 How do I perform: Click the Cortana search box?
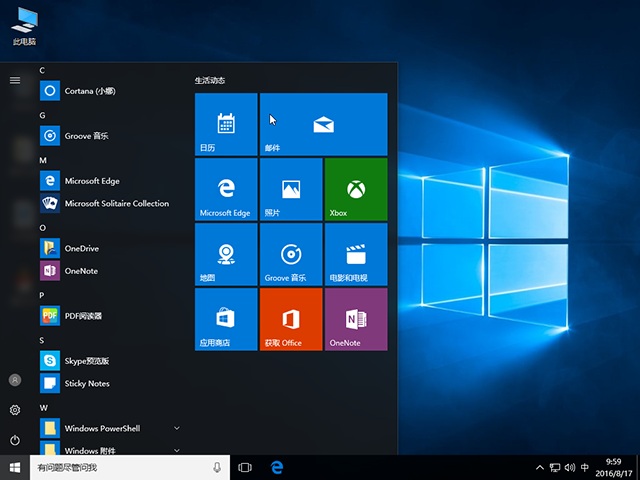click(x=120, y=467)
